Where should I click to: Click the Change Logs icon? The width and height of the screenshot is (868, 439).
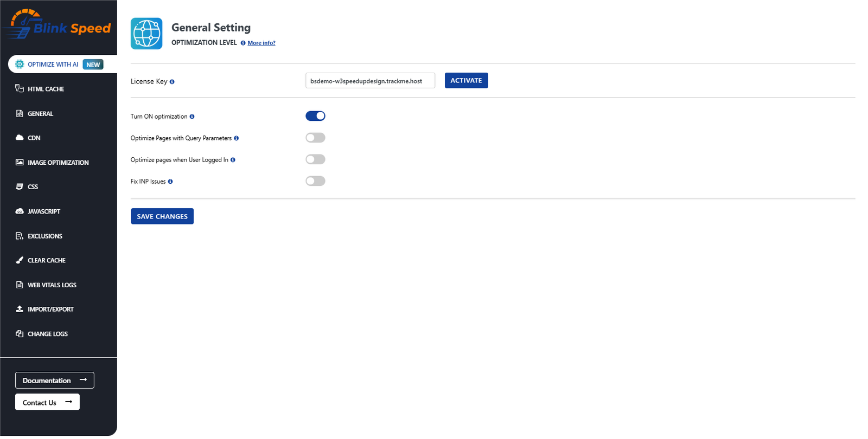(x=20, y=334)
